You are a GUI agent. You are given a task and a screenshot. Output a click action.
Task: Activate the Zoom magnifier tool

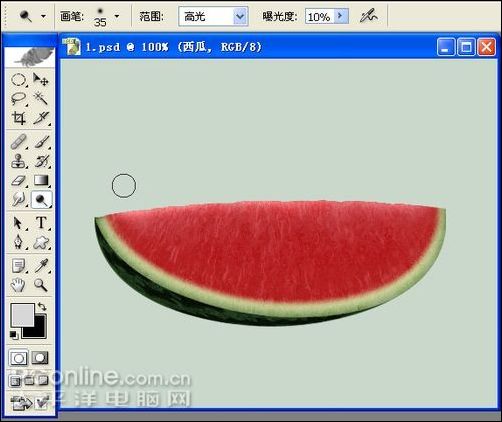[x=41, y=285]
